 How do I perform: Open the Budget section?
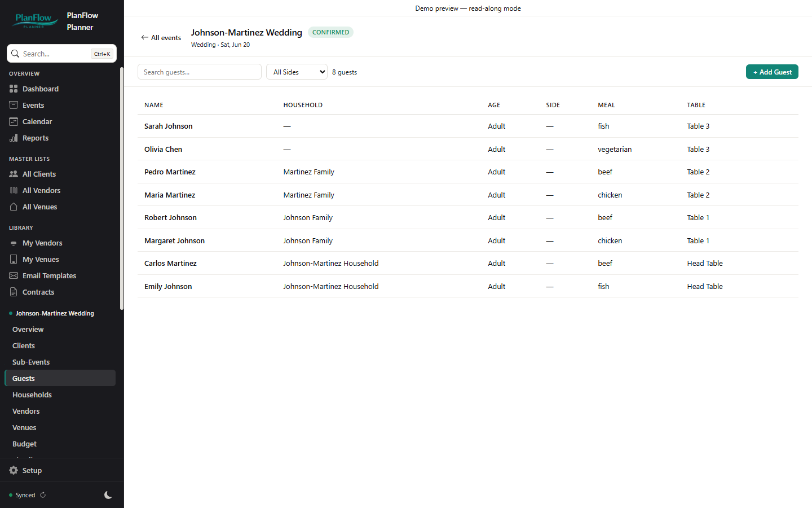pos(60,444)
